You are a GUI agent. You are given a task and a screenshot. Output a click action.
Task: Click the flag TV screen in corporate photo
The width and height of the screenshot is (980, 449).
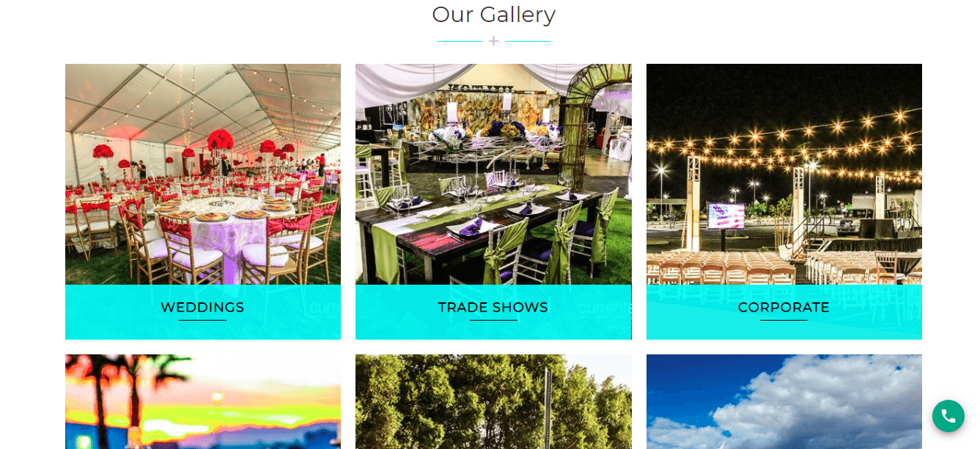pos(726,216)
